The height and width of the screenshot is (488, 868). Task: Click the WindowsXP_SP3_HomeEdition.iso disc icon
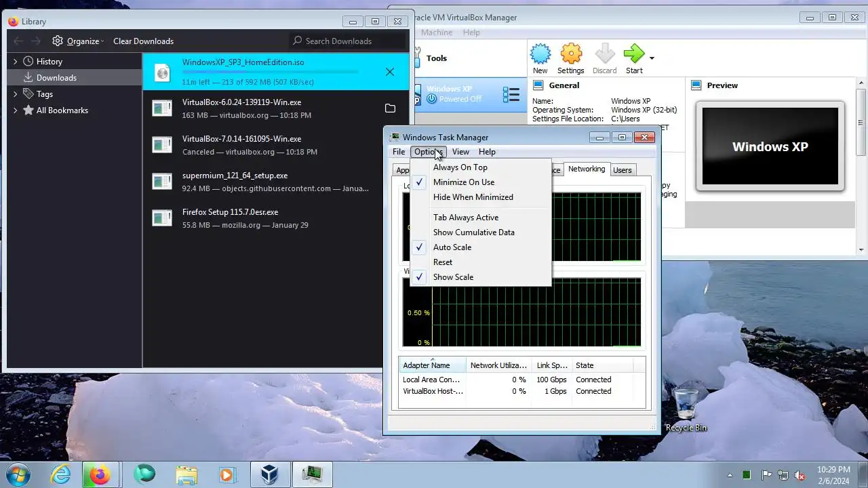[162, 73]
